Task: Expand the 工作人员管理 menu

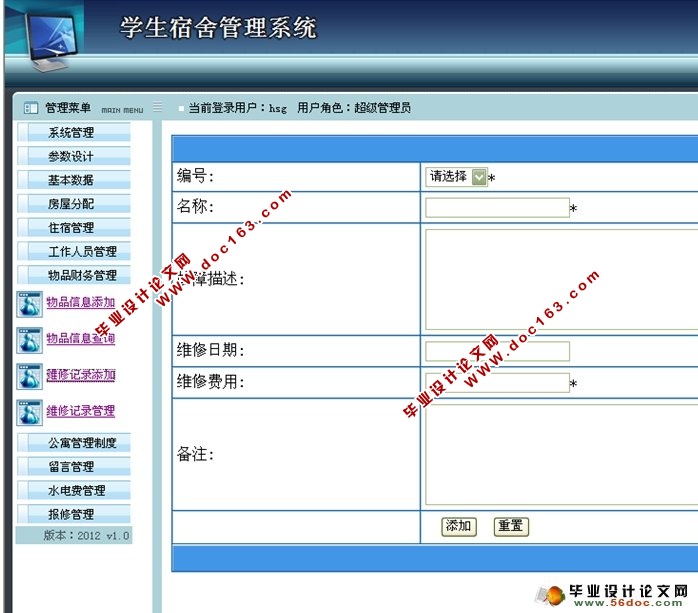Action: point(74,252)
